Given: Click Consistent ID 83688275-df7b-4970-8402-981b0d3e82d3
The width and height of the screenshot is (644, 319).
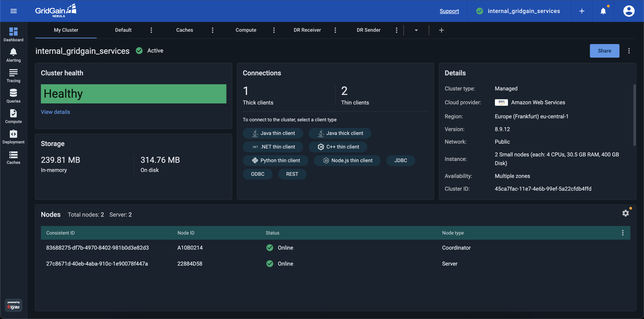Looking at the screenshot, I should pyautogui.click(x=97, y=247).
